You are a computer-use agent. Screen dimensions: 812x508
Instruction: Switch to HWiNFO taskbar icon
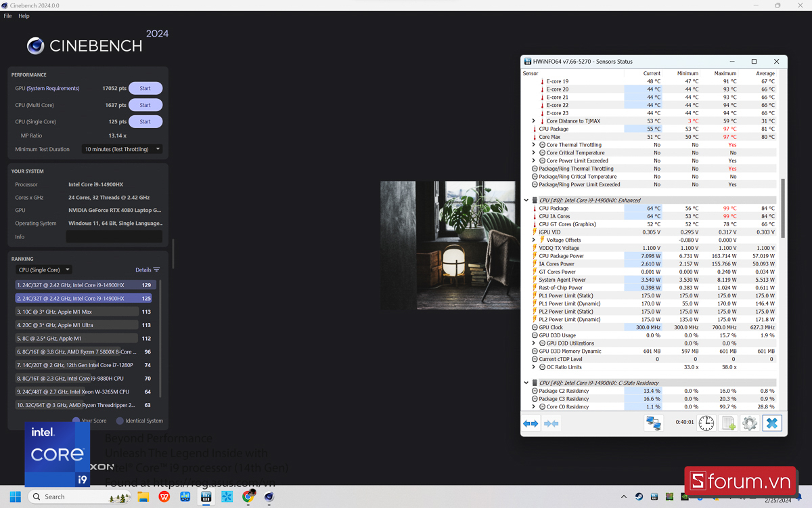click(206, 497)
